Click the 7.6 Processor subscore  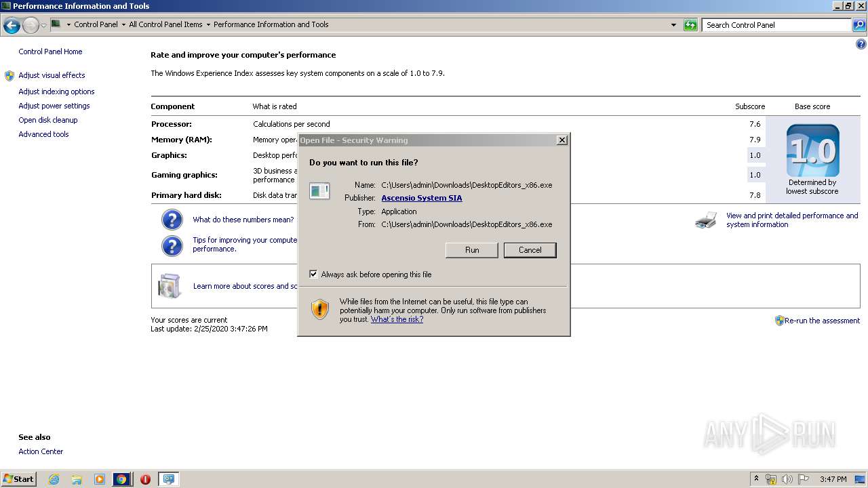(755, 124)
